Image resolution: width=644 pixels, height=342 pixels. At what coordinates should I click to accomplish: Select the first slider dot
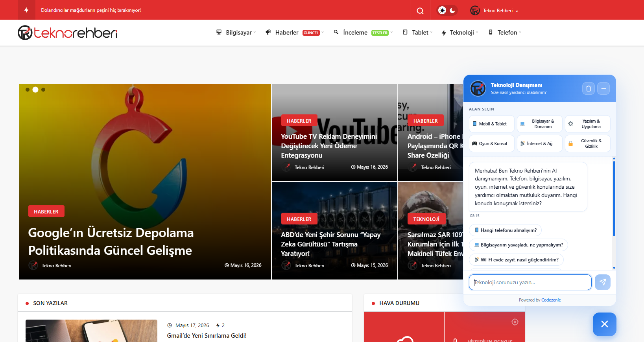28,90
